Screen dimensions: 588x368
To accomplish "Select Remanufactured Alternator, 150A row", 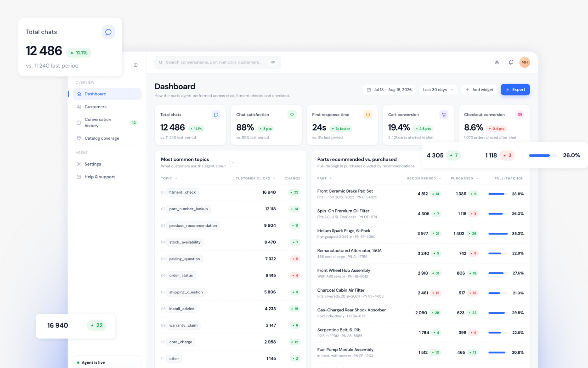I will (x=420, y=253).
